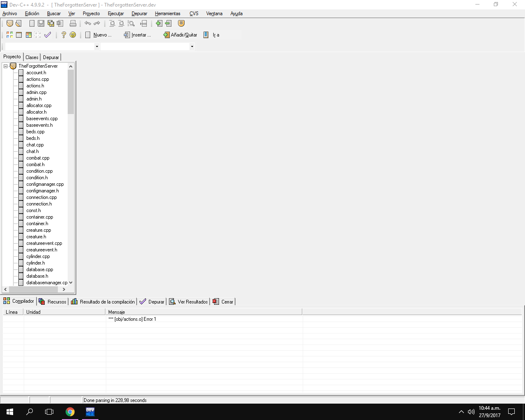The image size is (525, 420).
Task: Switch to the Depurar tab beside Clases
Action: pyautogui.click(x=51, y=57)
